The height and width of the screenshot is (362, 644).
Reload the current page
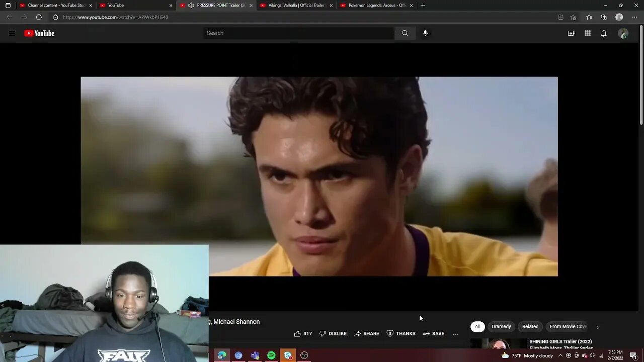click(39, 17)
